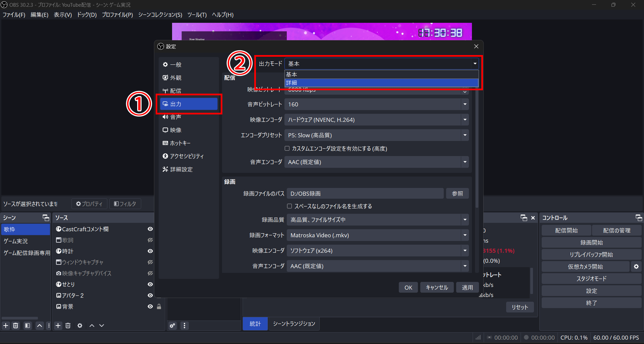Viewport: 644px width, 344px height.
Task: Undock the Controls panel icon
Action: point(639,218)
